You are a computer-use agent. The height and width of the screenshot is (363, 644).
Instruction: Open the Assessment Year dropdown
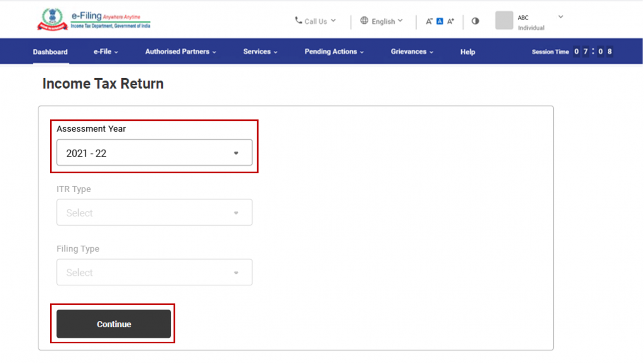tap(154, 153)
